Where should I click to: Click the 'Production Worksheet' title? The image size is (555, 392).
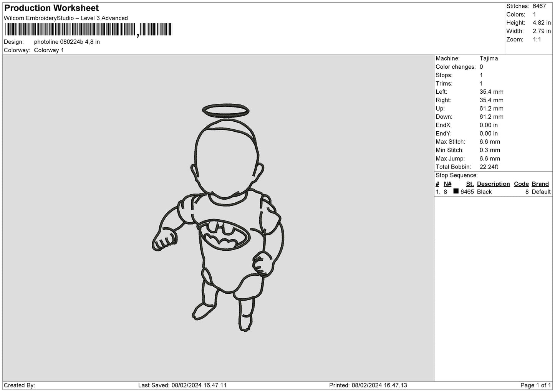click(x=51, y=8)
